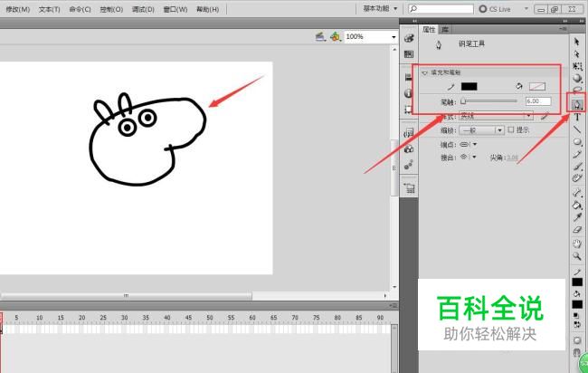The width and height of the screenshot is (588, 373).
Task: Select the Subselection (white arrow) tool
Action: 577,54
